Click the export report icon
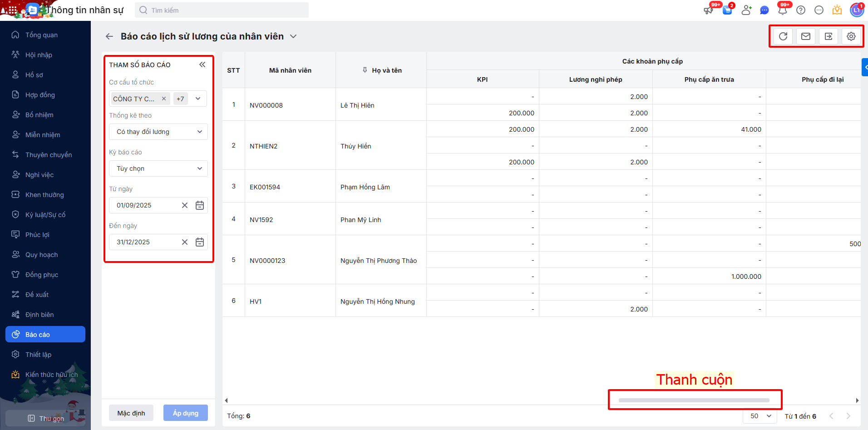Screen dimensions: 868x430 (829, 36)
